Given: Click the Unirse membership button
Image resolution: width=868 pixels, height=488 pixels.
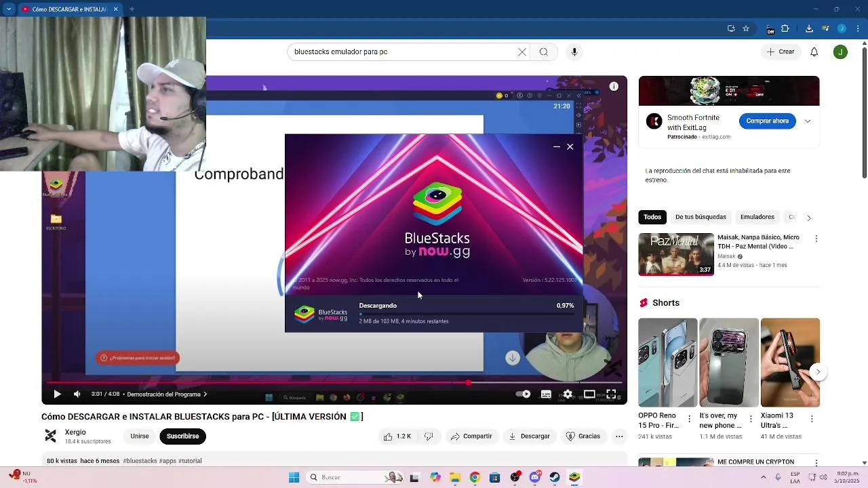Looking at the screenshot, I should coord(140,436).
